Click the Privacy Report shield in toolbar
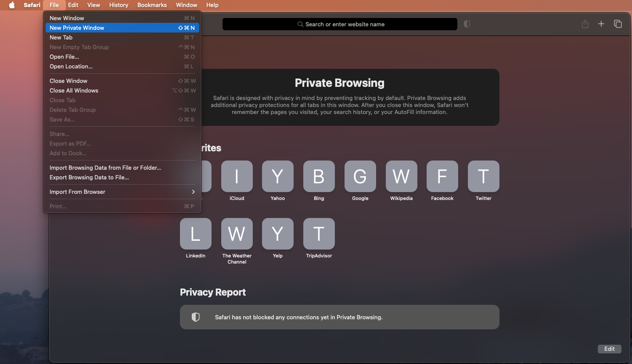 (467, 24)
